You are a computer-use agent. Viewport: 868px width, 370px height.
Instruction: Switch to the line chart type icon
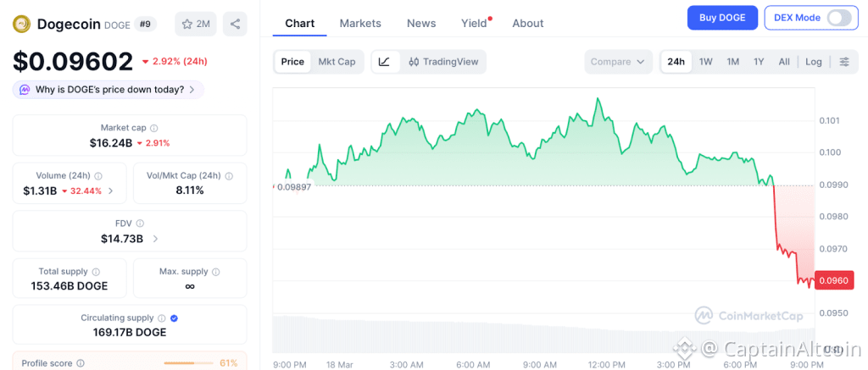[x=384, y=62]
